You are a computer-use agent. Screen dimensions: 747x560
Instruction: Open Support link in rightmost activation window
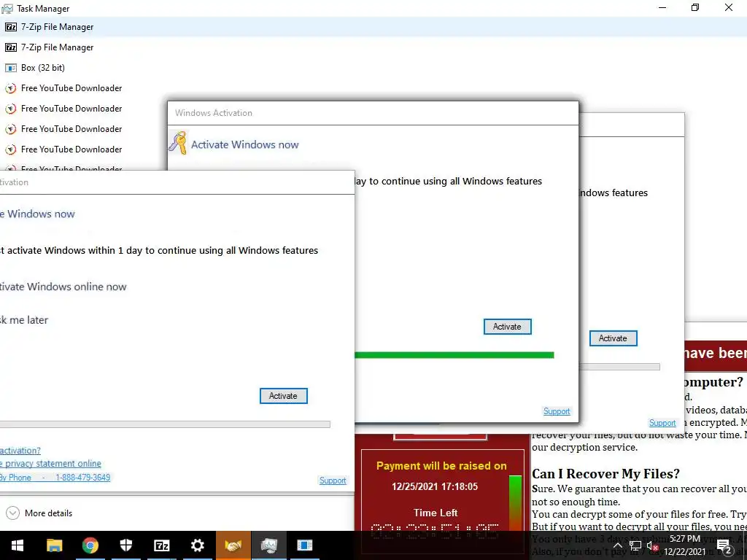point(662,423)
